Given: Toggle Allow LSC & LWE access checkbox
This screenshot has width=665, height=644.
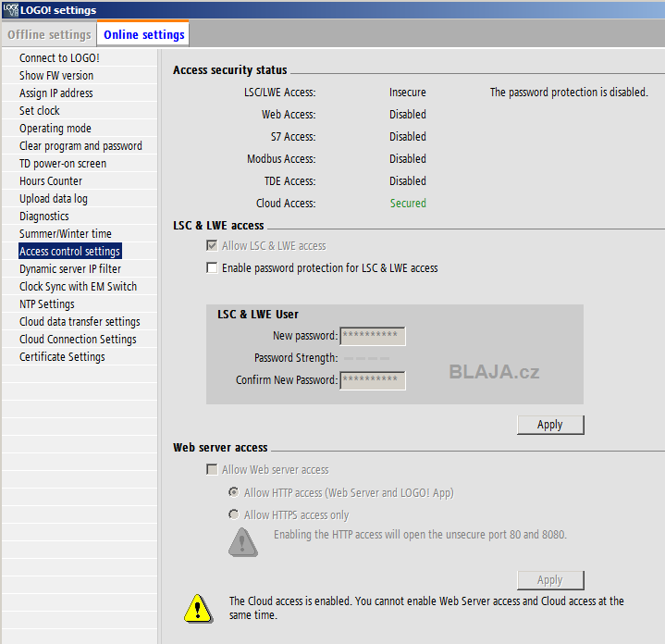Looking at the screenshot, I should pyautogui.click(x=212, y=245).
